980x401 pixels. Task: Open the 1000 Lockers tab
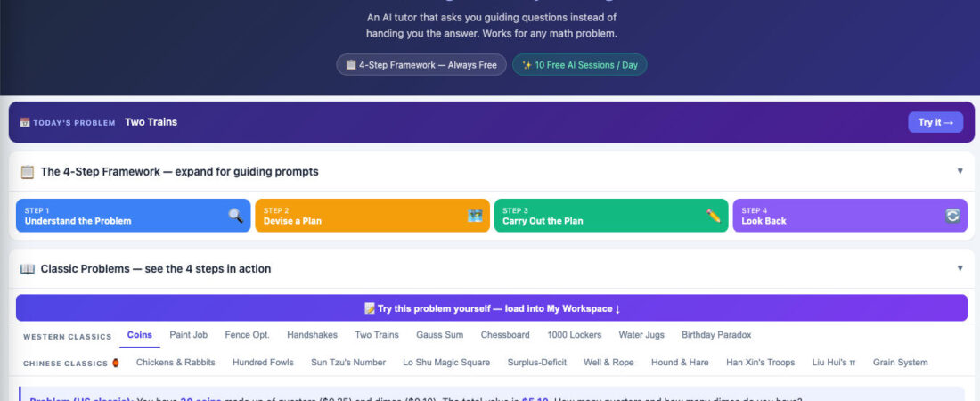click(x=575, y=335)
